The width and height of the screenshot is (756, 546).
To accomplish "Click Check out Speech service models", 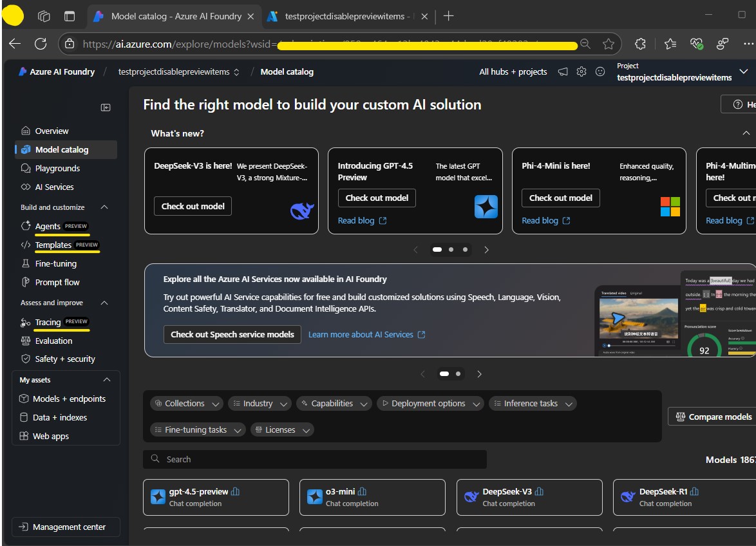I will click(x=232, y=334).
